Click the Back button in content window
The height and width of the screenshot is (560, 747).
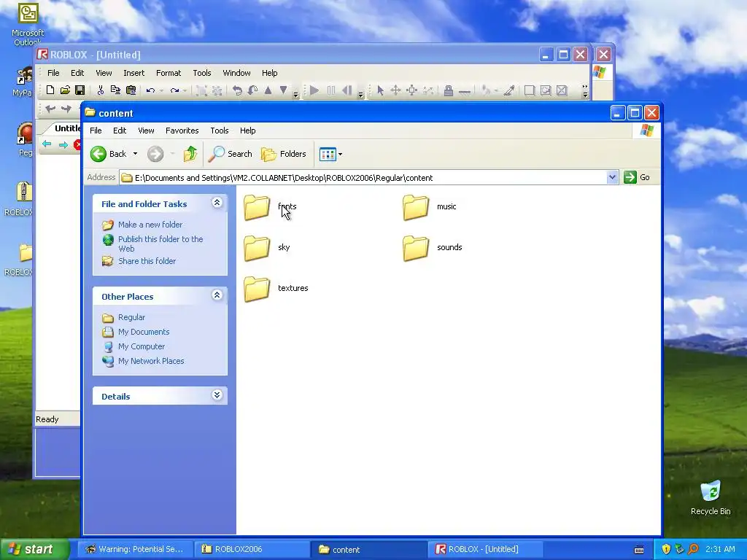pos(109,154)
